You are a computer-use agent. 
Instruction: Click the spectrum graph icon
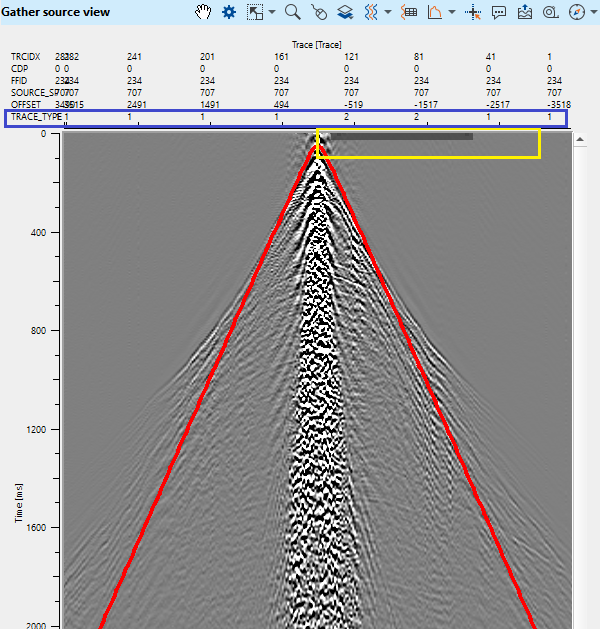pyautogui.click(x=435, y=12)
